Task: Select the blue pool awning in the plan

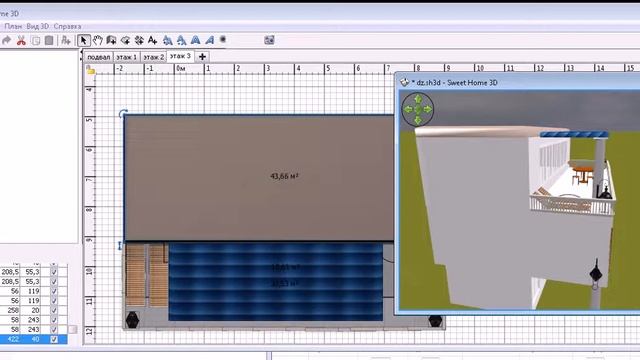Action: tap(276, 282)
